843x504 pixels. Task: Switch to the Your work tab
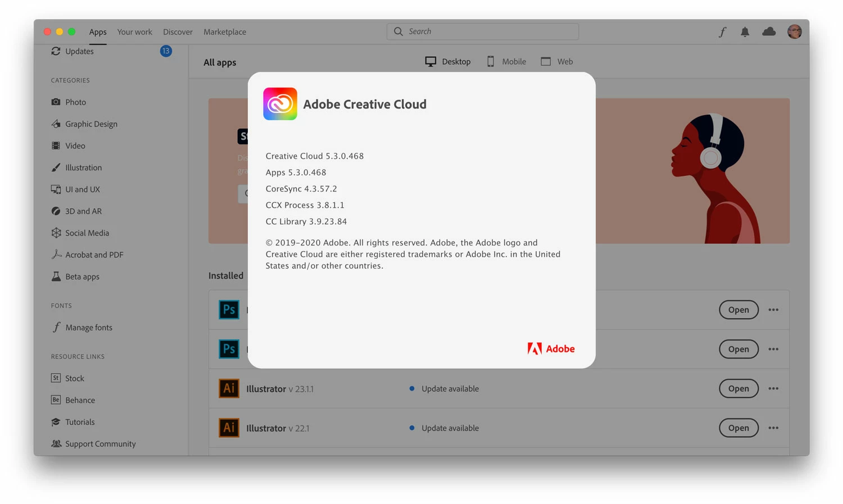pos(134,32)
